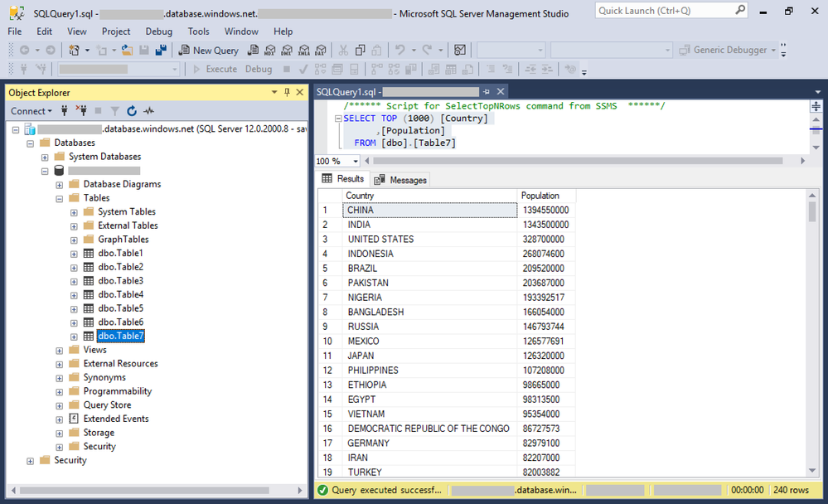Click the Activity Monitor icon in Object Explorer
The image size is (828, 504).
click(x=149, y=111)
